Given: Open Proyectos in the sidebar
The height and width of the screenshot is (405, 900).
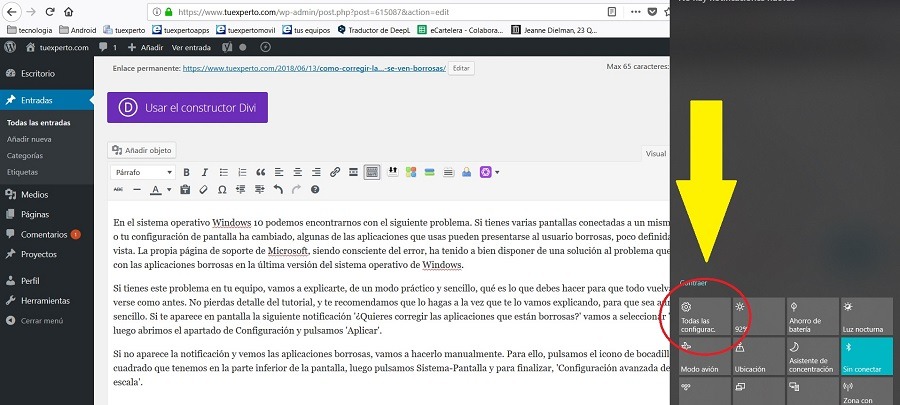Looking at the screenshot, I should (x=39, y=255).
